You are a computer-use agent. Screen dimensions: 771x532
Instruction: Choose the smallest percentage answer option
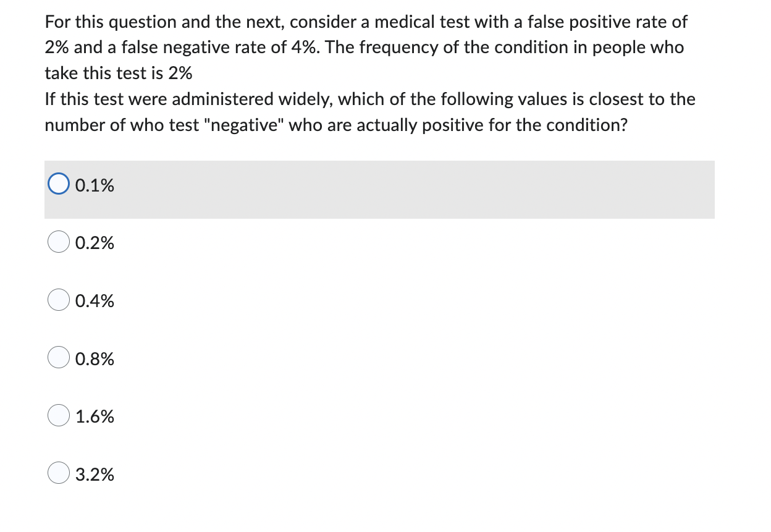point(59,183)
